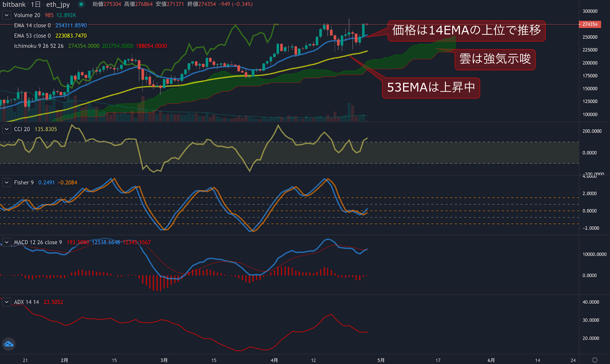Image resolution: width=610 pixels, height=364 pixels.
Task: Click the TradingView logo icon
Action: [x=8, y=344]
